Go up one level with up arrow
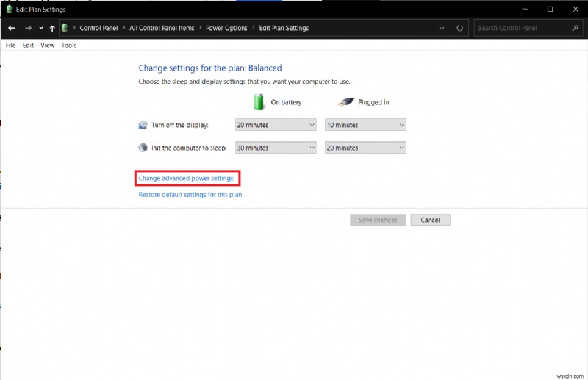Screen dimensions: 588x380 [52, 28]
